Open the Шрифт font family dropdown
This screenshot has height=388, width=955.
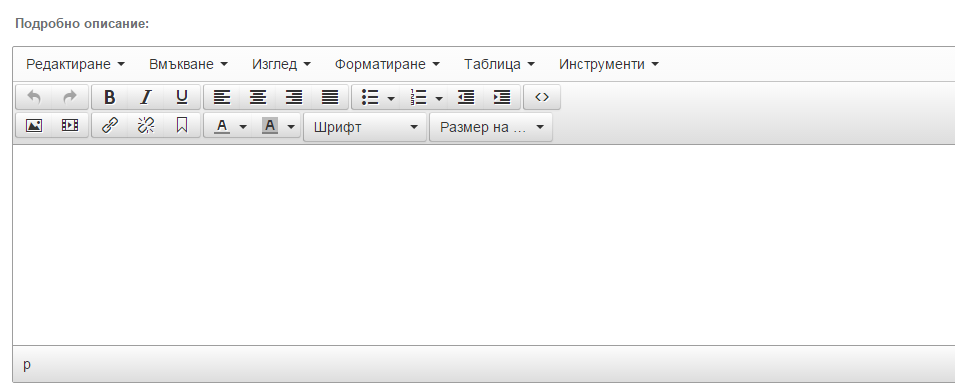pos(365,127)
